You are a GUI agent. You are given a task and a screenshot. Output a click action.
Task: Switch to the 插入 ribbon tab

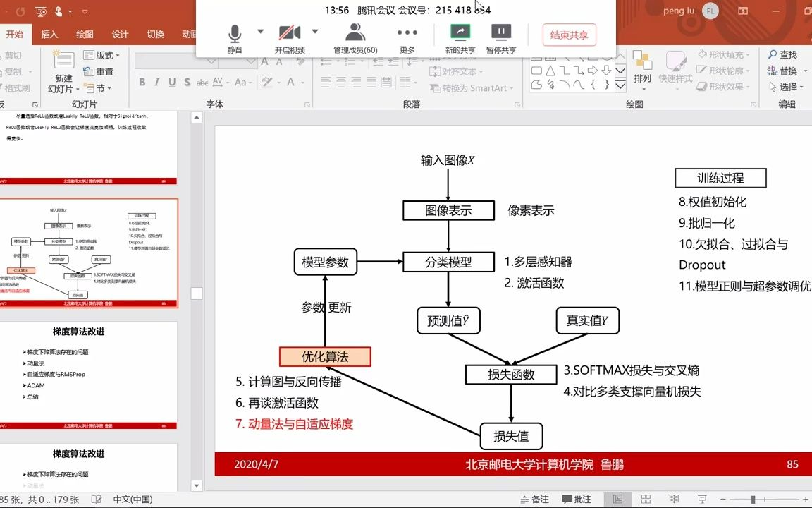coord(50,33)
